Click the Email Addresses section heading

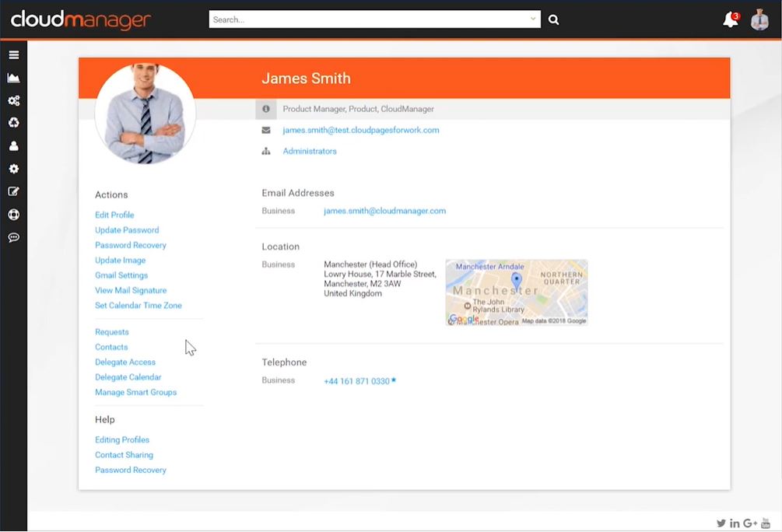298,193
